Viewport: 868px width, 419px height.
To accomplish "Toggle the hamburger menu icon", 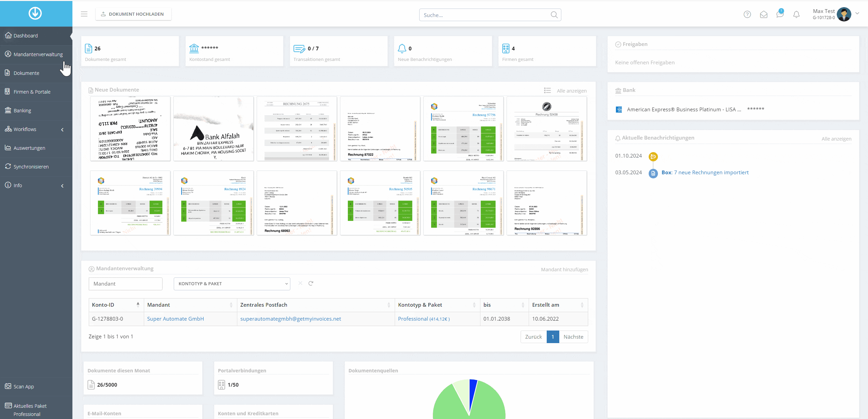I will click(84, 14).
